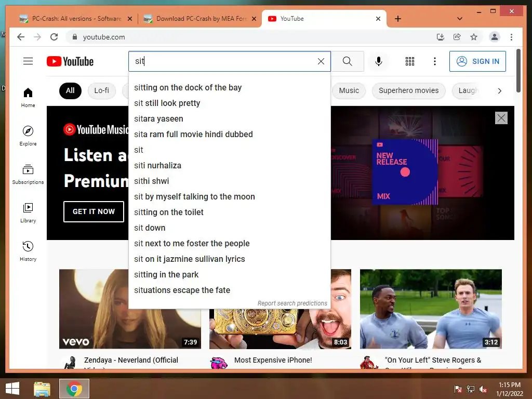Open YouTube settings three-dot menu

point(435,61)
